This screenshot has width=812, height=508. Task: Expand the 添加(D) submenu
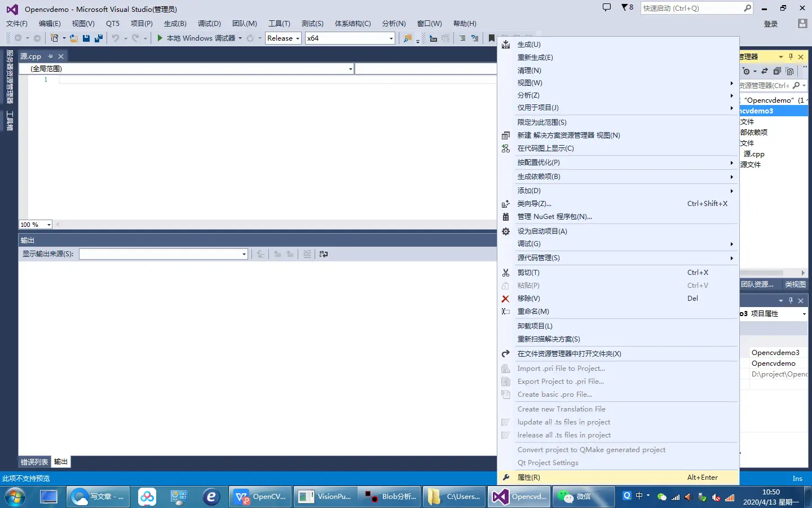pos(618,191)
